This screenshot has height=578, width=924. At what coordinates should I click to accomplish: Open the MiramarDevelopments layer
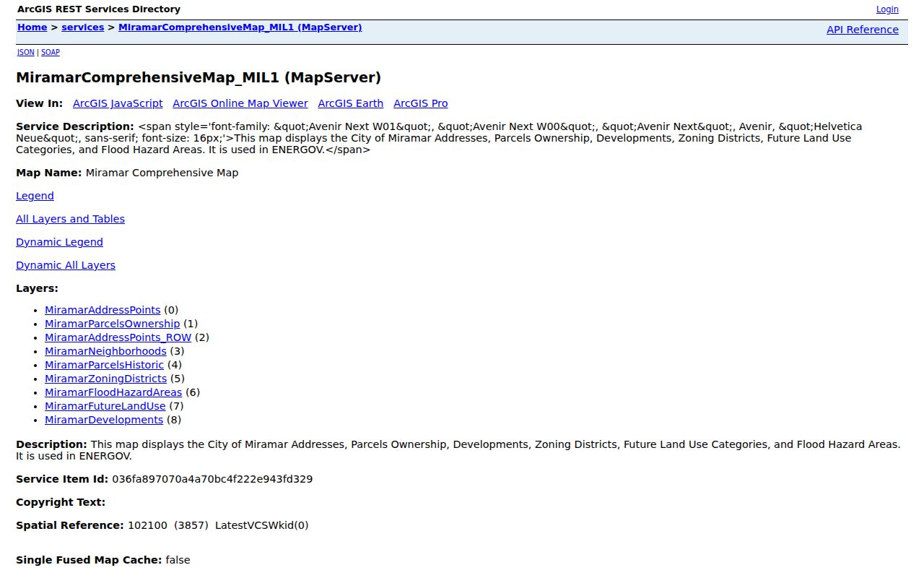[x=104, y=420]
